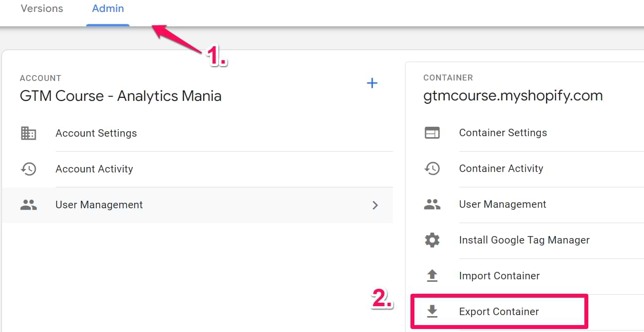Select the Admin tab

(108, 8)
